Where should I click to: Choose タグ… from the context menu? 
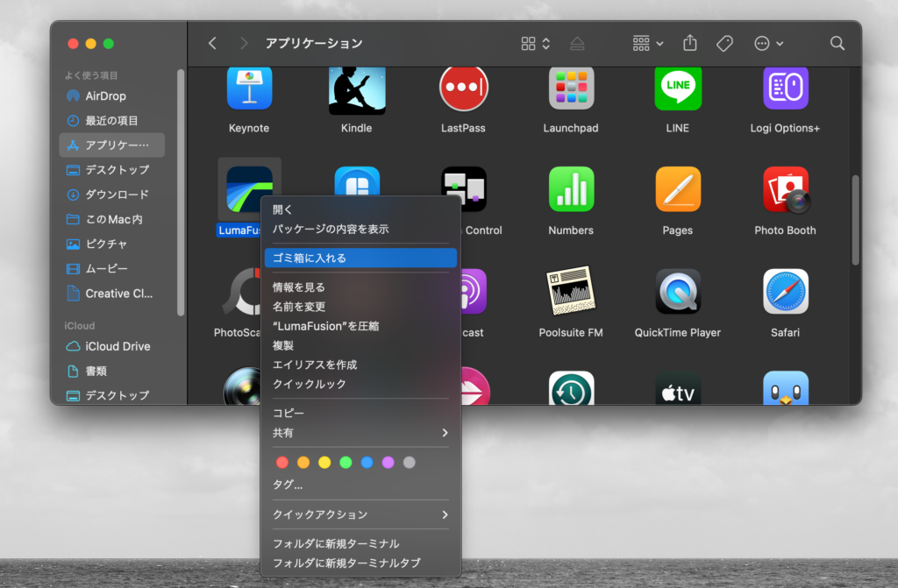coord(360,485)
